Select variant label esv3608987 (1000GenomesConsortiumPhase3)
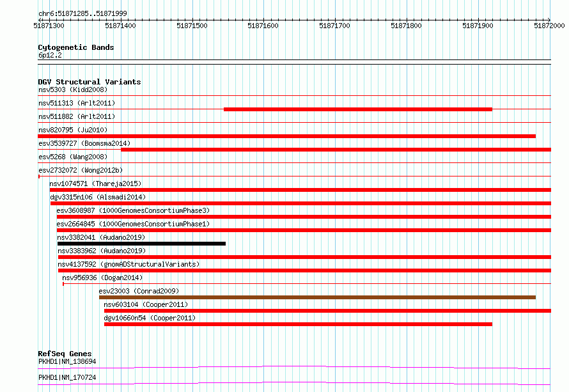This screenshot has width=569, height=392. click(x=133, y=210)
